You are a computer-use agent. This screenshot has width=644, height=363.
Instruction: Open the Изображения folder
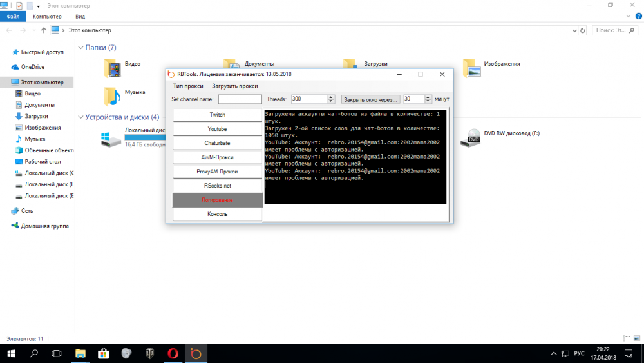[473, 68]
